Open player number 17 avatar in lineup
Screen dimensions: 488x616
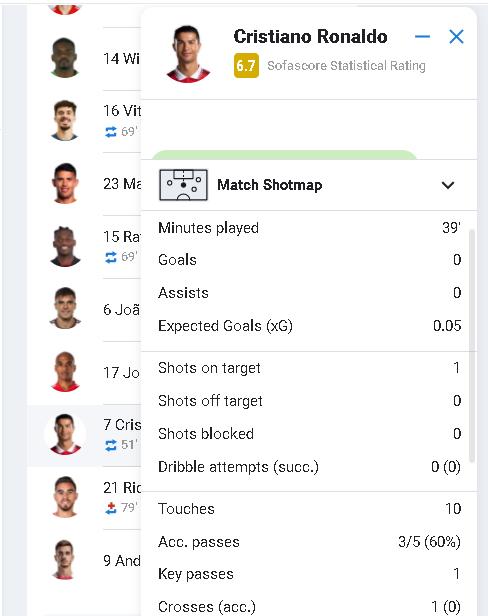pos(65,371)
